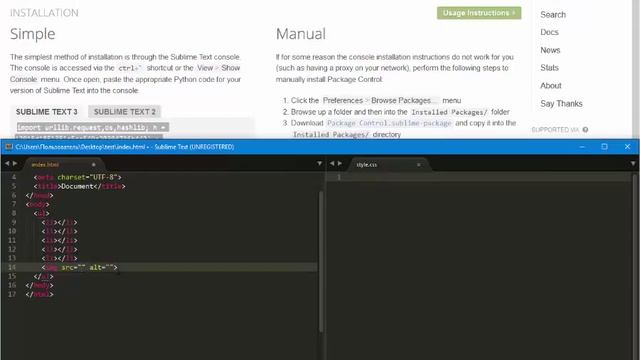Click the help icon next to SUPPORTED VIA
Screen dimensions: 640x360
click(x=585, y=129)
